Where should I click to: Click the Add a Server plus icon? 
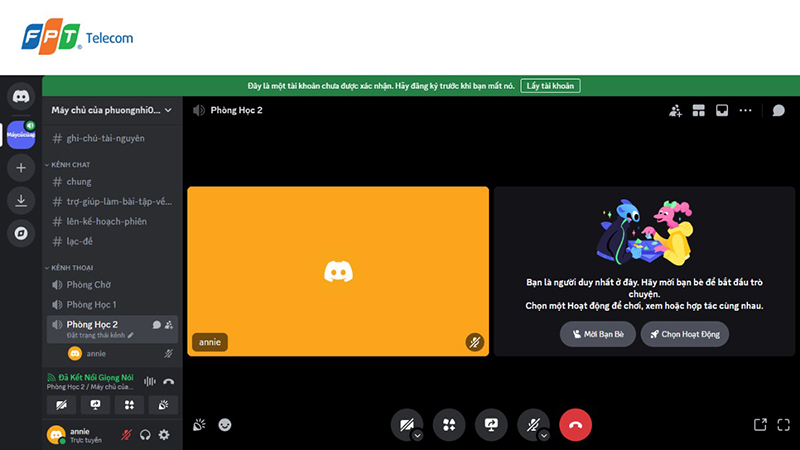click(x=20, y=167)
